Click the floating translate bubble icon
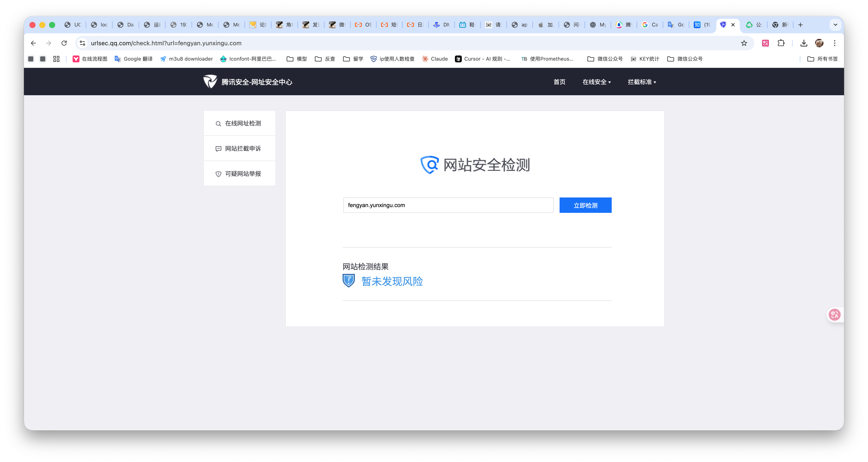Image resolution: width=868 pixels, height=462 pixels. (x=835, y=315)
